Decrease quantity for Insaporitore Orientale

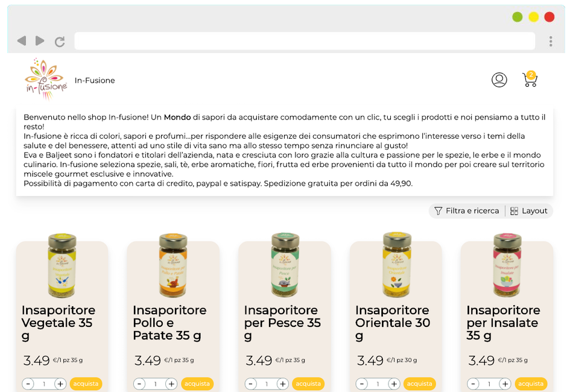click(362, 384)
